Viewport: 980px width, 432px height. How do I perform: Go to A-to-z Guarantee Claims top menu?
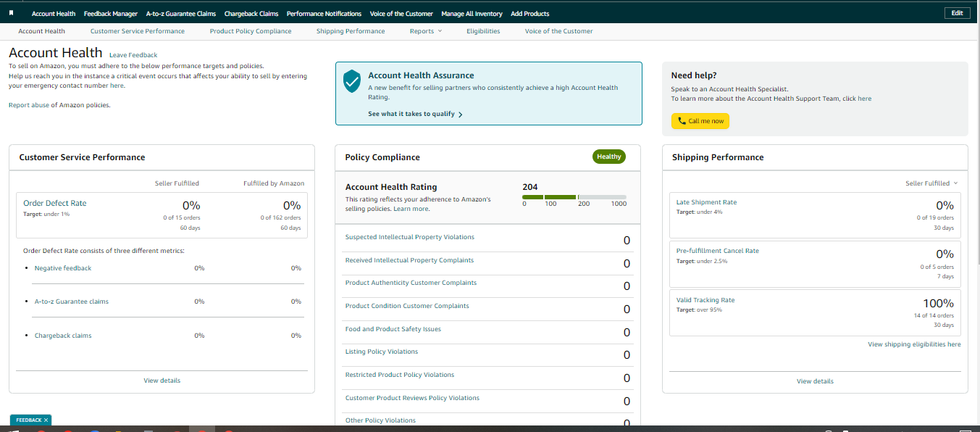point(181,14)
